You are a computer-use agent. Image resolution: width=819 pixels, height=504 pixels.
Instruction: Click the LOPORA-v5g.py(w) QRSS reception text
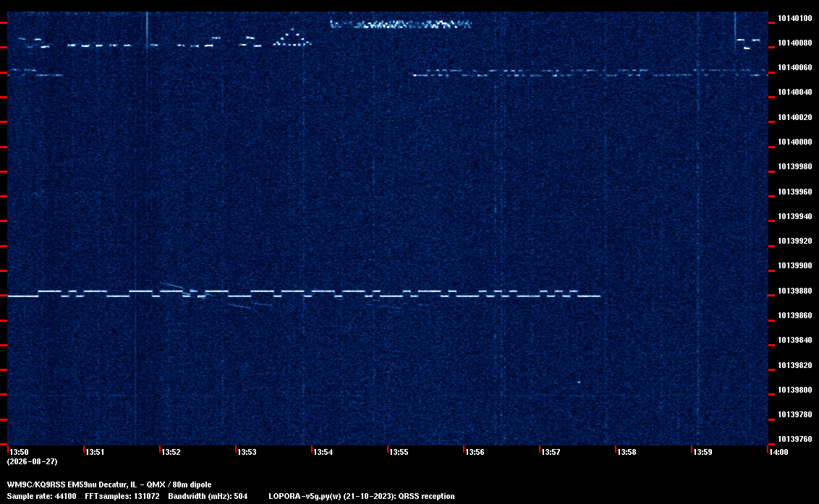point(362,496)
